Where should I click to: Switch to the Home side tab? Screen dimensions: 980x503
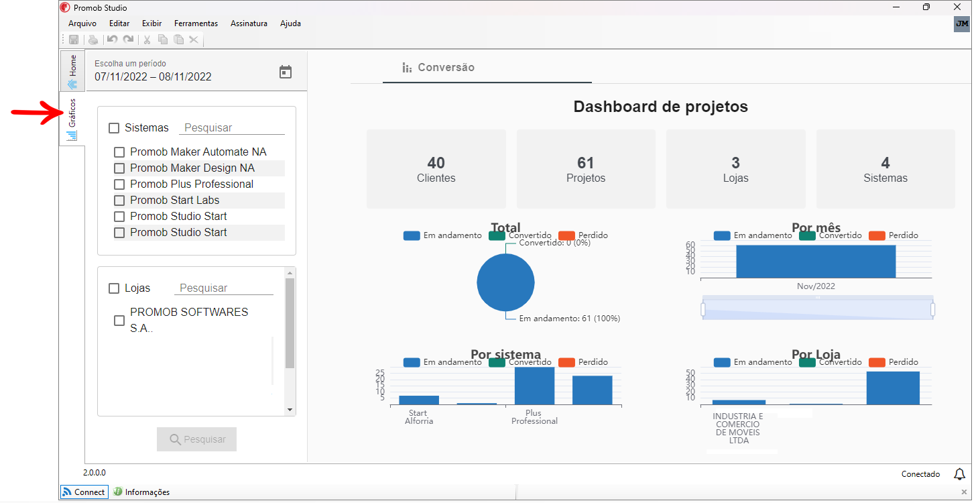tap(72, 71)
